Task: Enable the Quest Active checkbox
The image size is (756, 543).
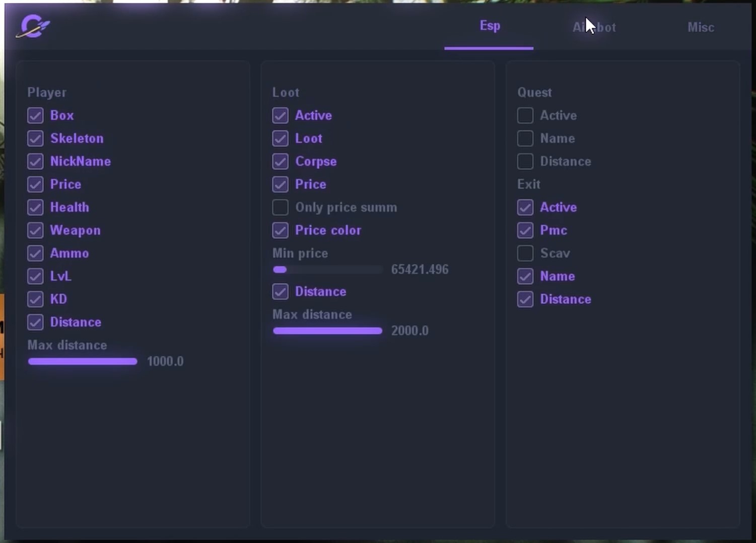Action: (x=525, y=115)
